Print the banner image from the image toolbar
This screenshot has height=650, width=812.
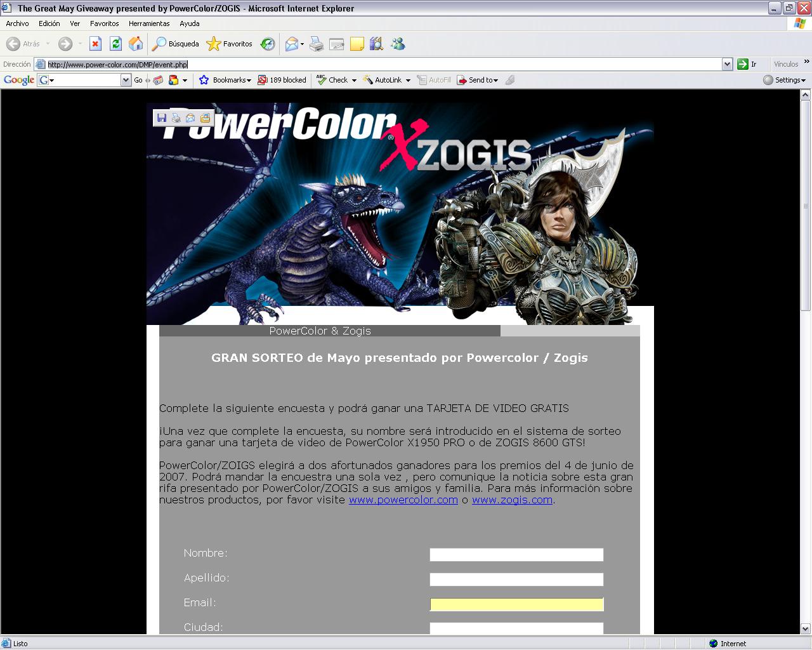point(176,118)
